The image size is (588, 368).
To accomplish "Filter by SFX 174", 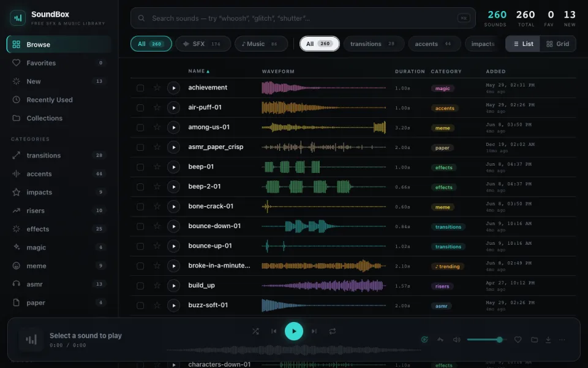I will (x=203, y=44).
